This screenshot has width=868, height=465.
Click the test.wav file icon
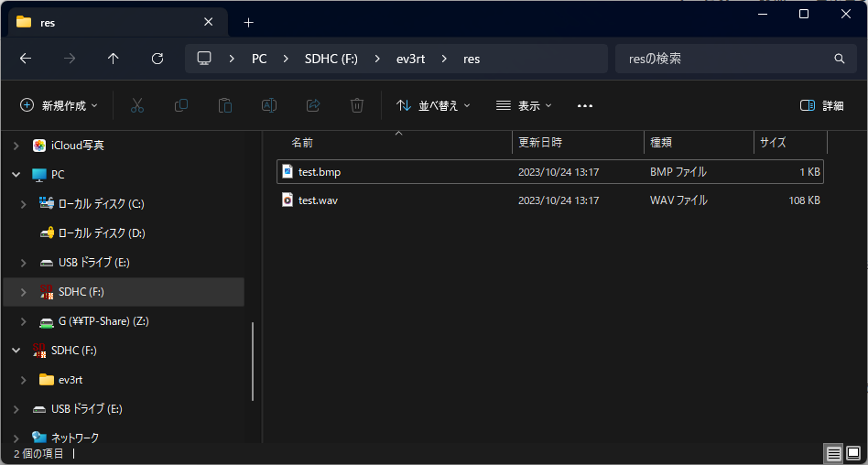287,200
